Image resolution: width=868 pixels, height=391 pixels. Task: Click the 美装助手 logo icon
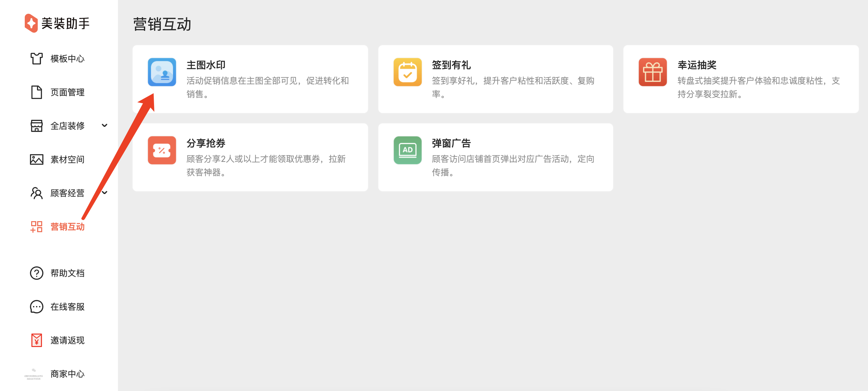click(31, 23)
